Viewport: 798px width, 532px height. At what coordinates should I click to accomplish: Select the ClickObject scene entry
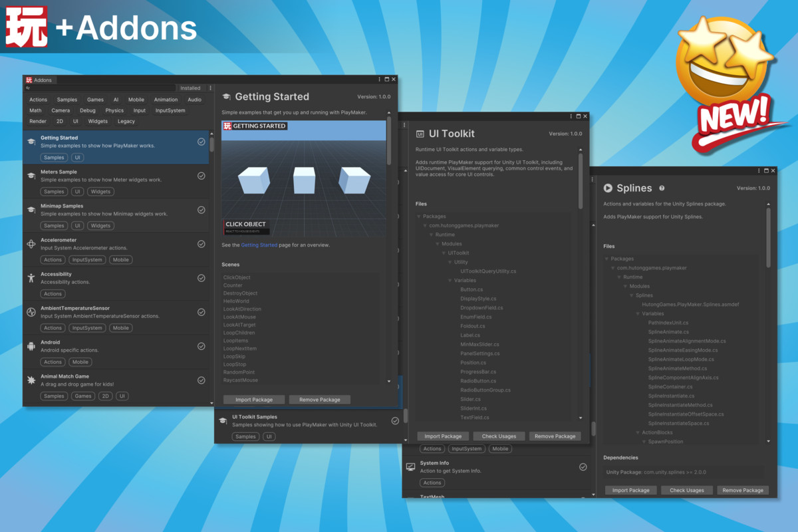point(237,277)
